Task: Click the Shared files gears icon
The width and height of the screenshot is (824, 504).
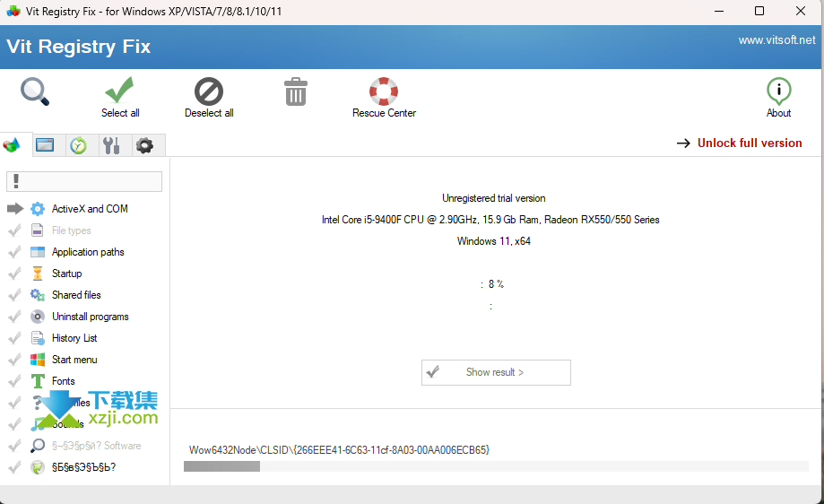Action: [x=38, y=295]
